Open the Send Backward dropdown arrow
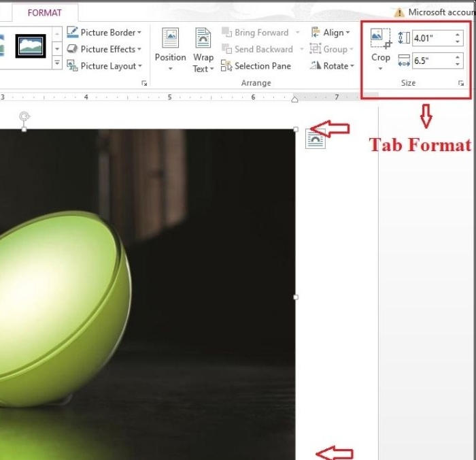This screenshot has height=460, width=476. [x=301, y=49]
